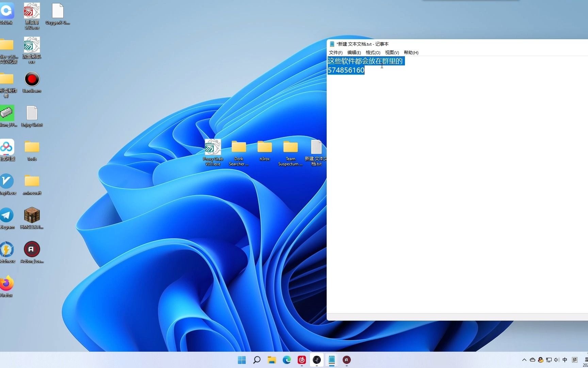588x368 pixels.
Task: Click the text line 这些软件都会放在群里的
Action: pos(365,61)
